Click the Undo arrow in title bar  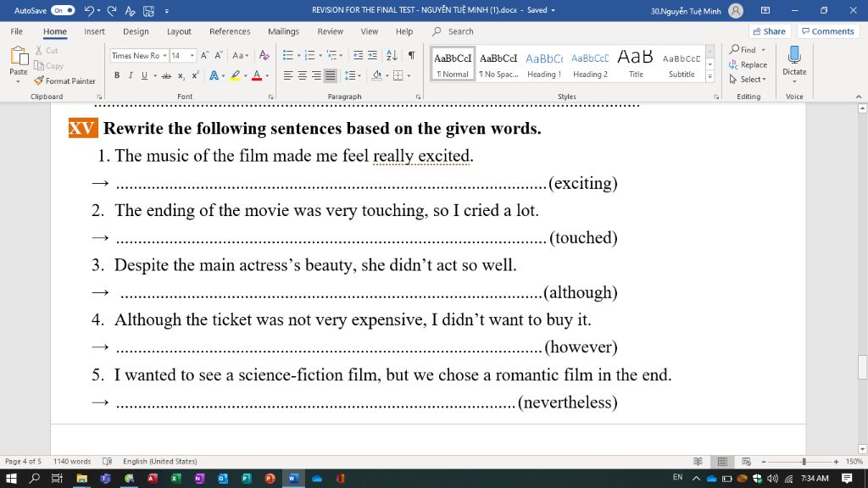pos(89,11)
